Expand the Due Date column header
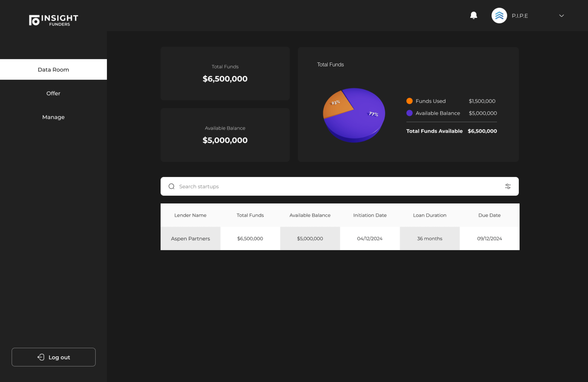Screen dimensions: 588x382 pos(489,215)
